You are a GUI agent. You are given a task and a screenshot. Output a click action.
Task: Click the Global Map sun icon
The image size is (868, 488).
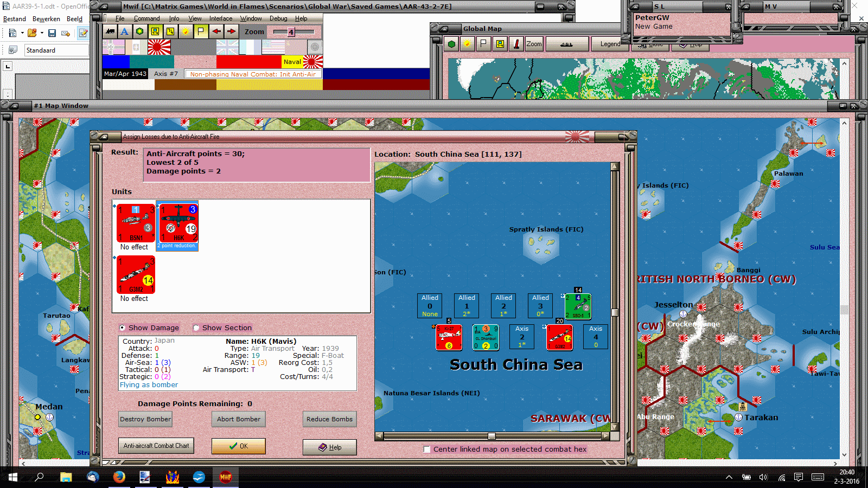coord(467,44)
